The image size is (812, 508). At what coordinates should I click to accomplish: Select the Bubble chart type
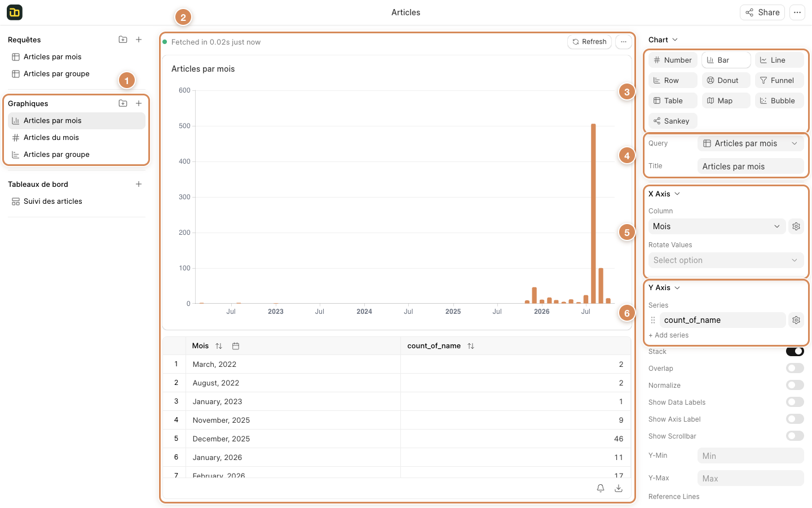coord(779,100)
